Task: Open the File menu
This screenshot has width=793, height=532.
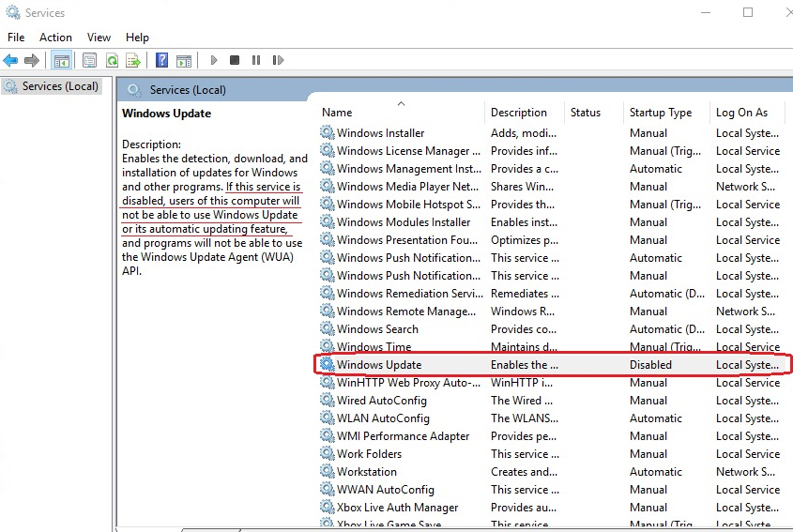Action: (x=16, y=38)
